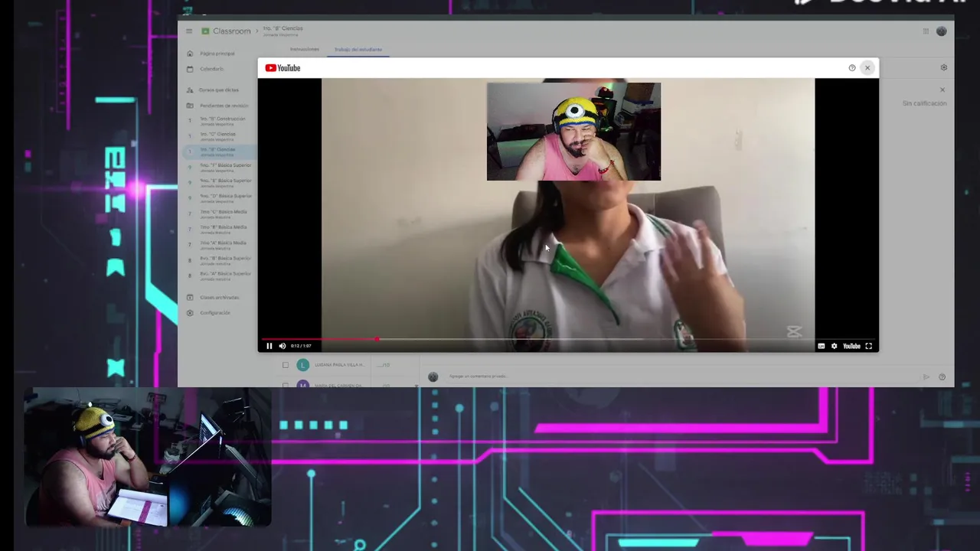Open class 9no. "E" Básica Superior
The image size is (980, 551).
coord(225,182)
